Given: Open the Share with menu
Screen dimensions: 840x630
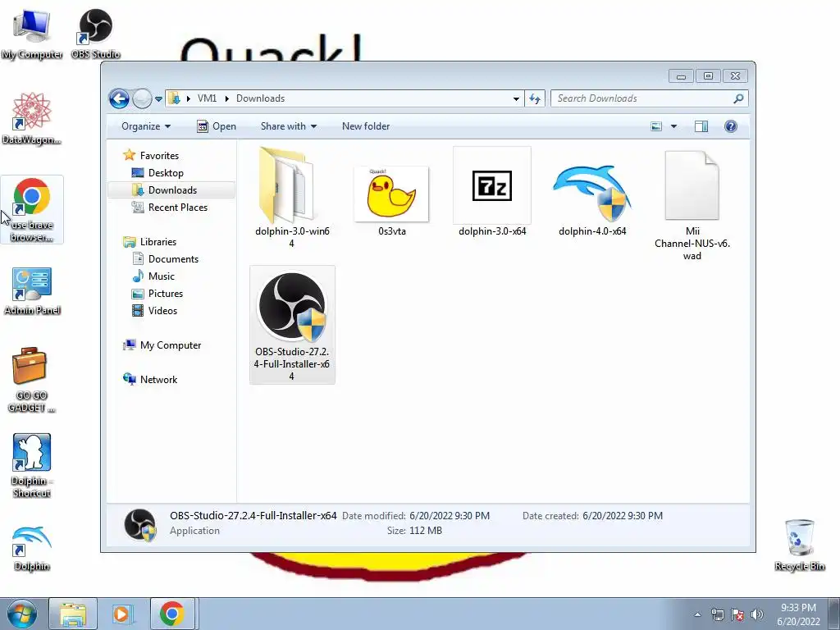Looking at the screenshot, I should (x=289, y=126).
